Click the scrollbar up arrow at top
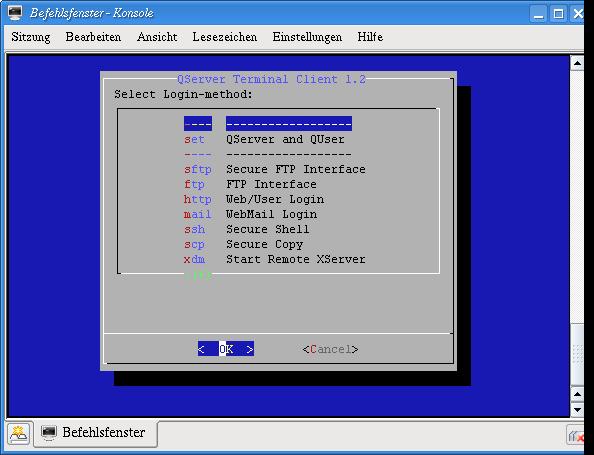This screenshot has width=594, height=455. [x=577, y=63]
